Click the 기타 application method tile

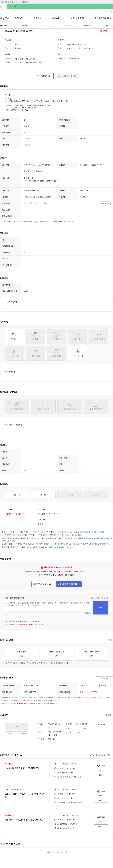96,495
